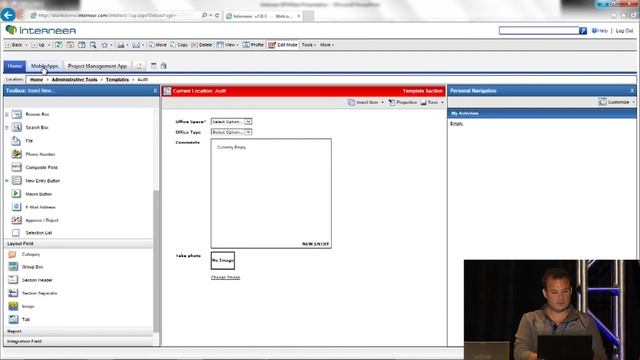Click the NEW ENTRY link in Comments
The height and width of the screenshot is (360, 640).
(x=315, y=244)
